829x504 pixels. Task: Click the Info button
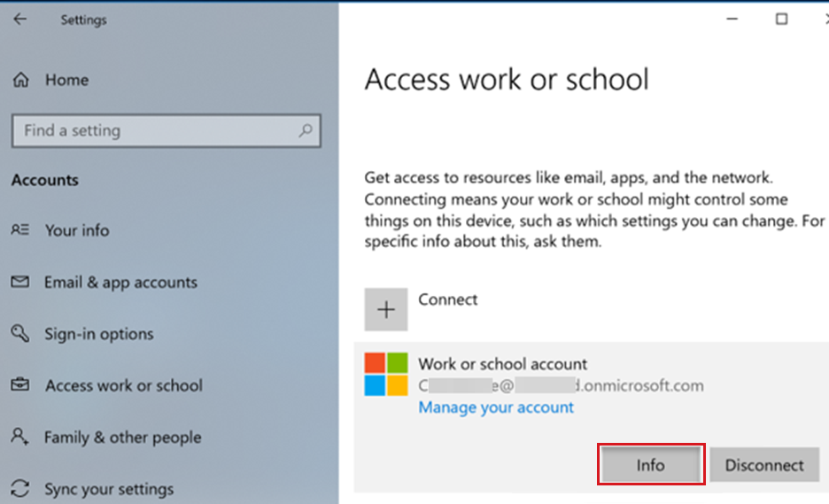(x=651, y=464)
